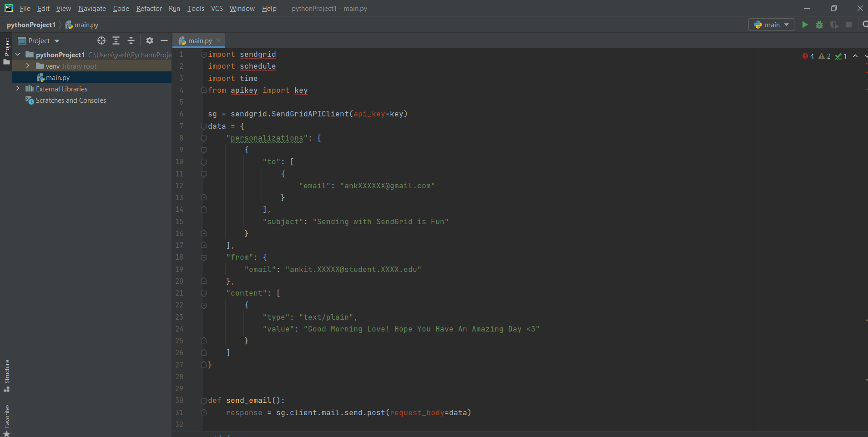
Task: Click main.py in the navigation breadcrumb
Action: coord(86,25)
